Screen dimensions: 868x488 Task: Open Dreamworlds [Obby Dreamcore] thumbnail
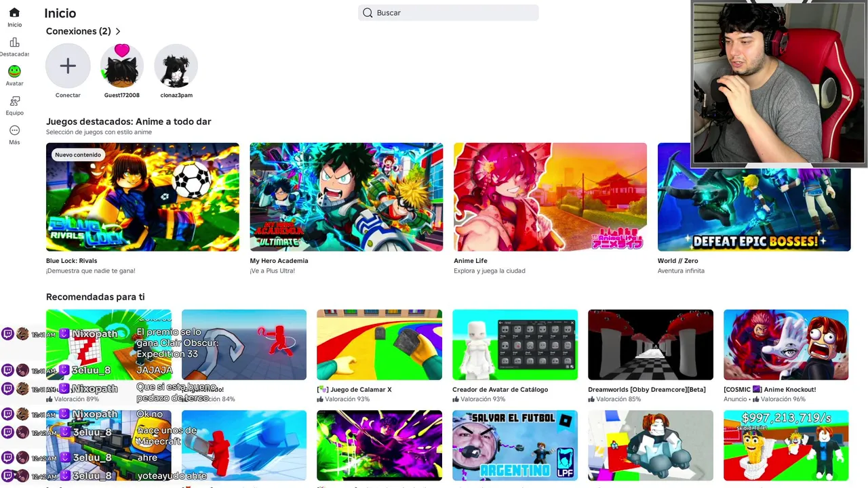click(x=650, y=344)
